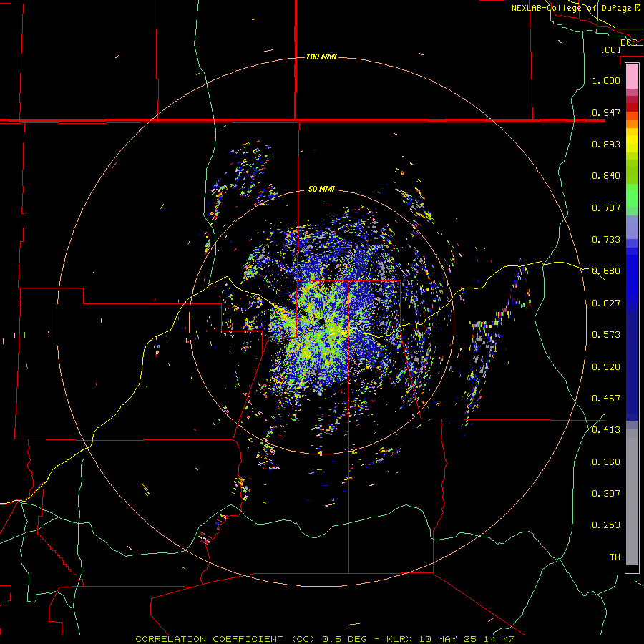
Task: Click the 0.787 scale value
Action: (606, 208)
